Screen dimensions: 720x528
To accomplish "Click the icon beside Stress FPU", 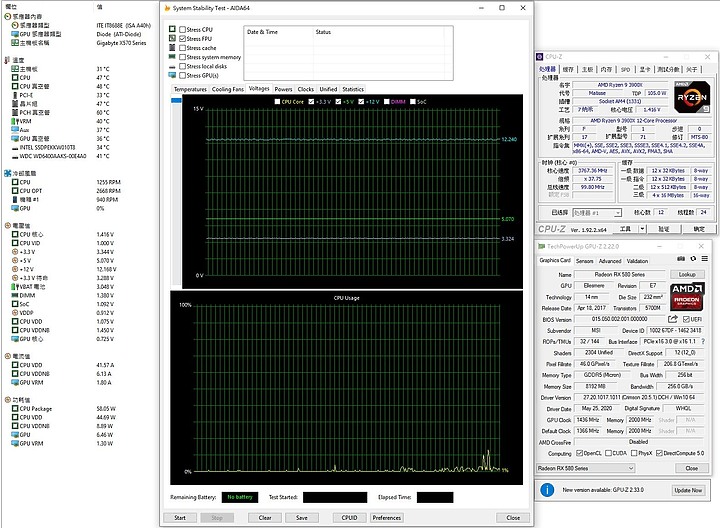I will tap(172, 38).
